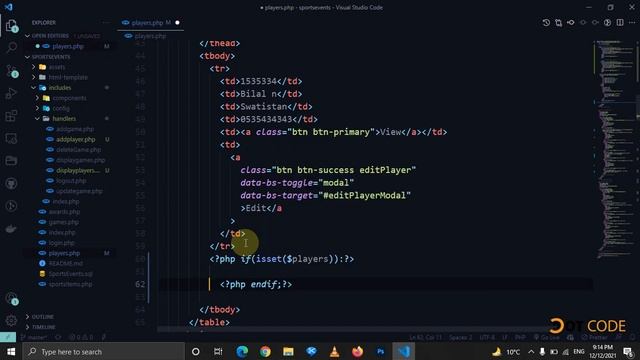Click the remote window indicator in status bar

pos(8,338)
